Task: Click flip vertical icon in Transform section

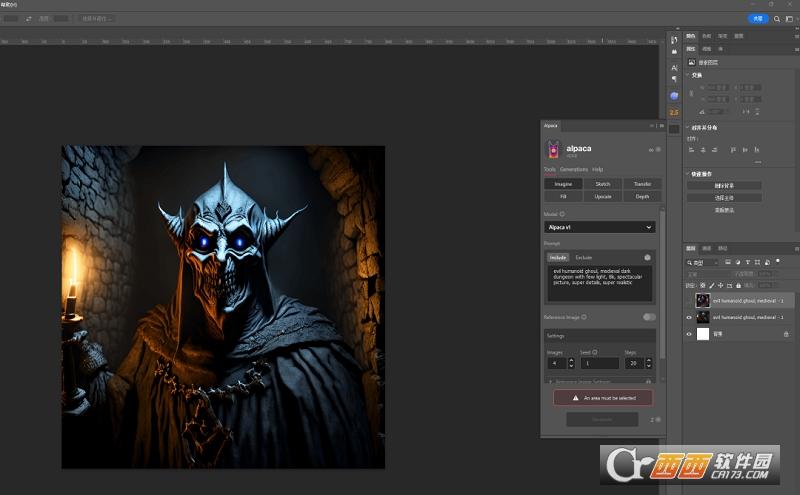Action: pos(757,111)
